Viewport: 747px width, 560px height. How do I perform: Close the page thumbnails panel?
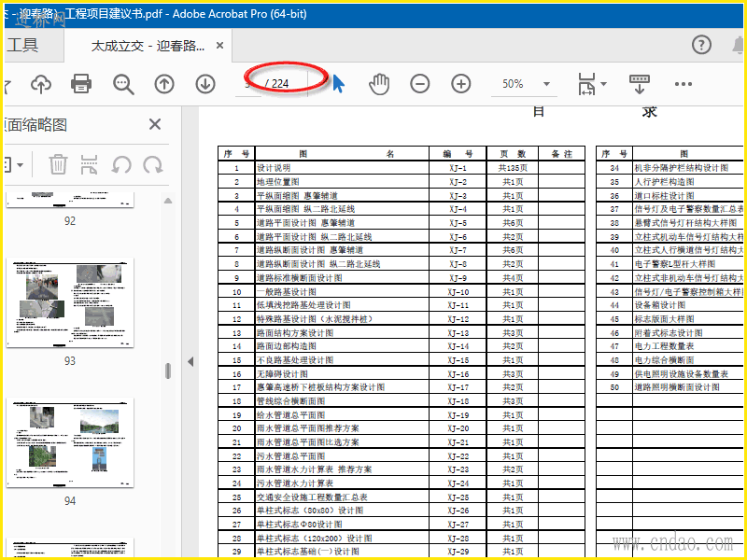pos(155,124)
